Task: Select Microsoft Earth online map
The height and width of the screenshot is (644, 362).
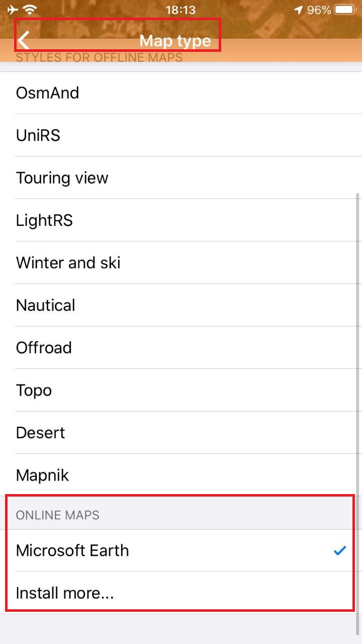Action: coord(72,550)
